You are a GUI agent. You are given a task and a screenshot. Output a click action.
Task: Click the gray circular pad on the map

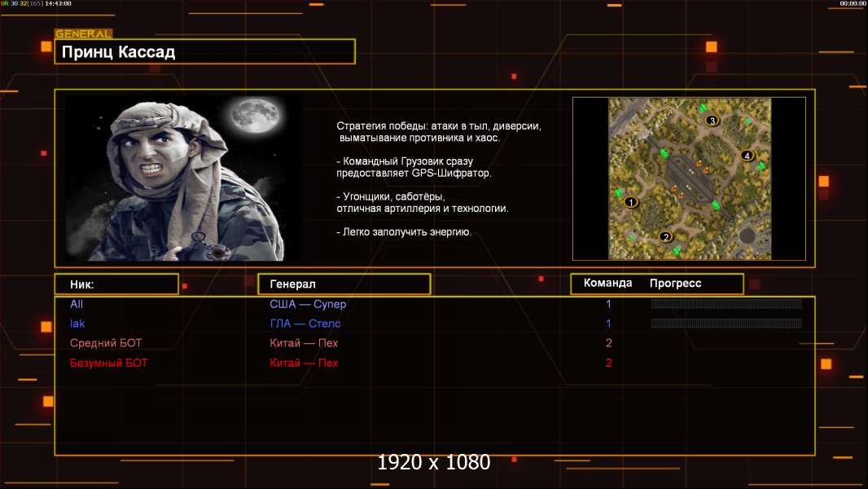[x=747, y=236]
